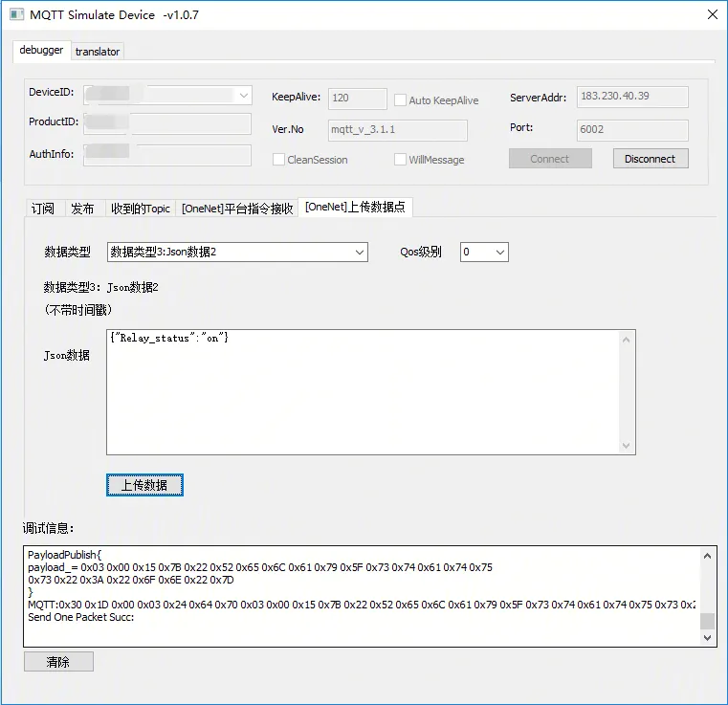Check the WillMessage option
Viewport: 728px width, 705px height.
click(x=401, y=160)
